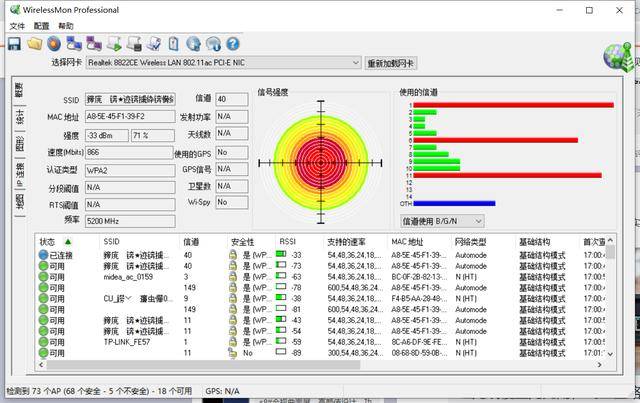640x403 pixels.
Task: Click the purple network computers icon
Action: coord(94,44)
